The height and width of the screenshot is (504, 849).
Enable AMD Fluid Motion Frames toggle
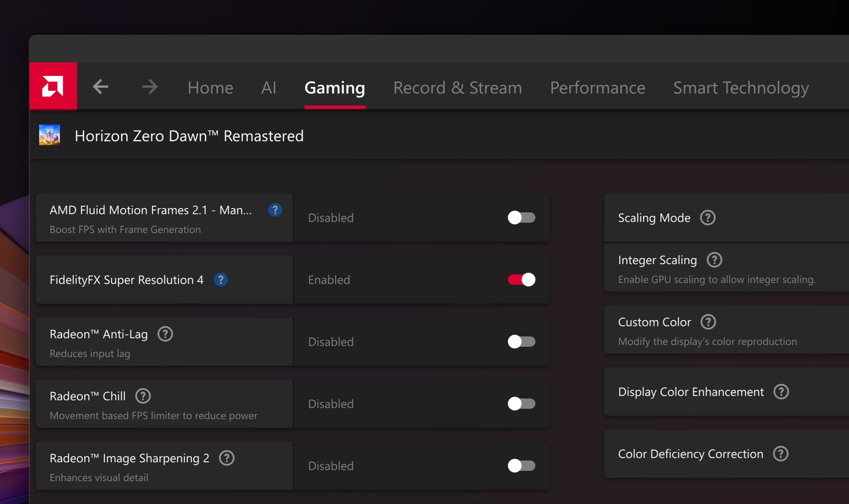521,218
